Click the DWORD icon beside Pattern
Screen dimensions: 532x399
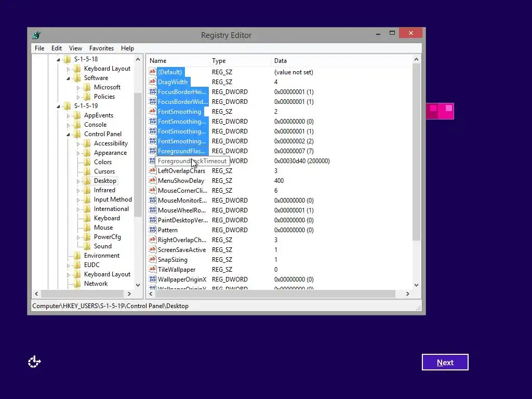click(x=153, y=229)
